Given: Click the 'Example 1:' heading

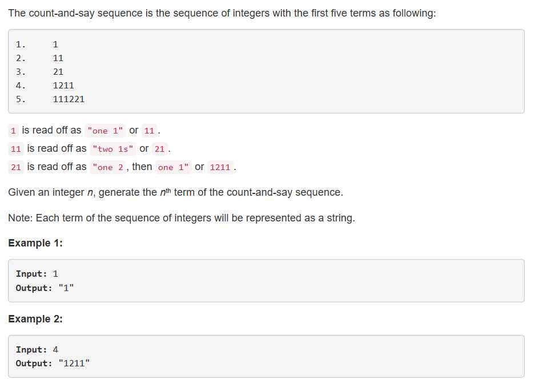Looking at the screenshot, I should click(35, 243).
